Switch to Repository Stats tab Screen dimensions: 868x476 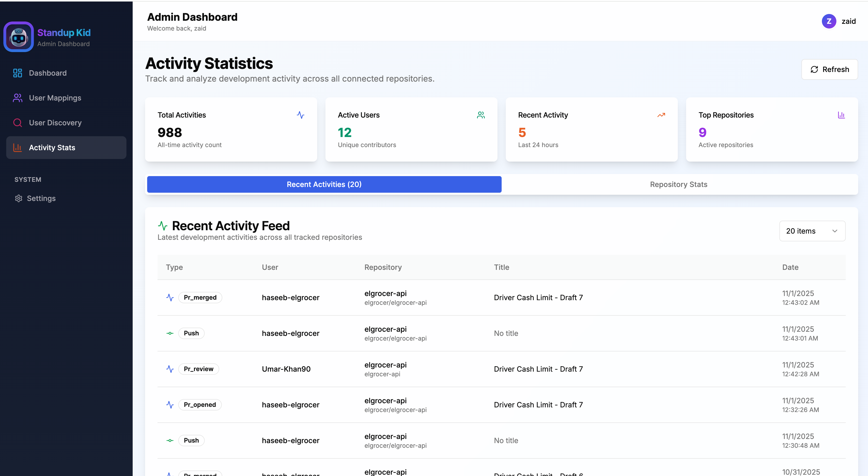click(678, 185)
